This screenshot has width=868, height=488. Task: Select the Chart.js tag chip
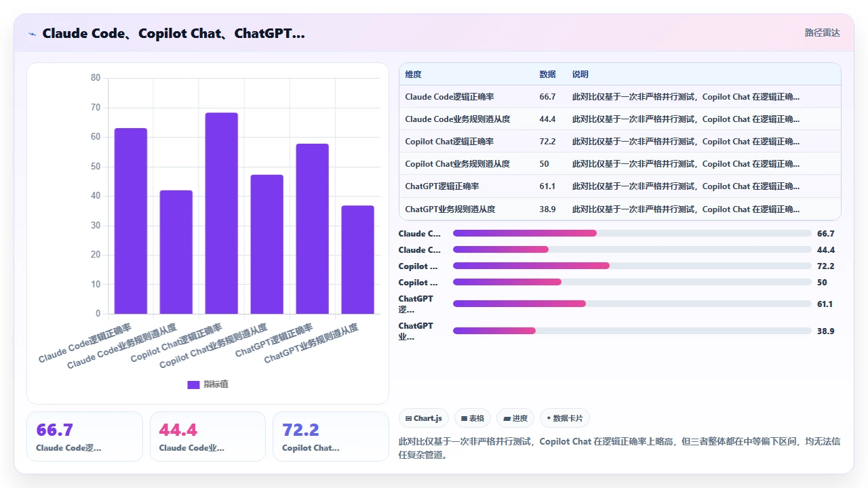(424, 418)
